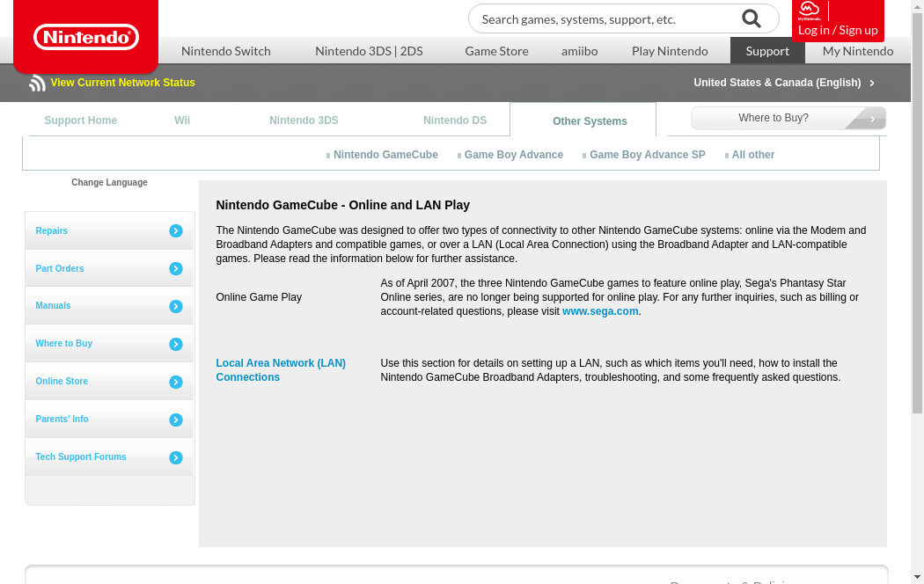Click the My Nintendo Mario icon
This screenshot has height=584, width=924.
click(810, 11)
